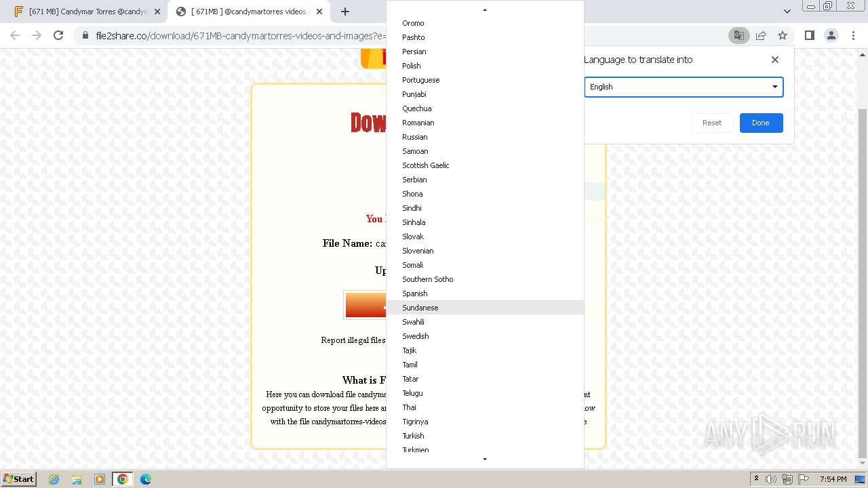
Task: Click the volume speaker tray icon
Action: 771,479
